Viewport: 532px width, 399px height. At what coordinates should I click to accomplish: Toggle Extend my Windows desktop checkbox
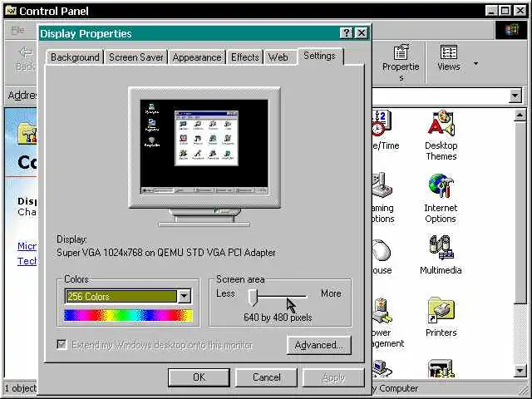coord(62,345)
